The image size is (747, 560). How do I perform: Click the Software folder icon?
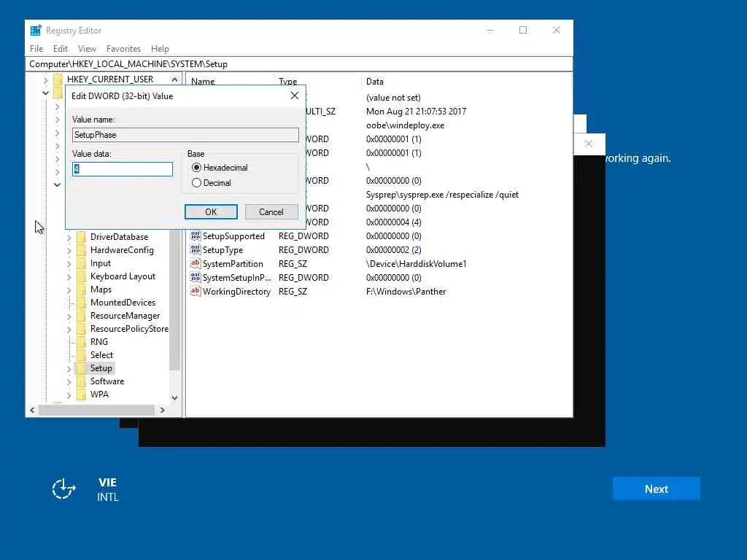[82, 381]
